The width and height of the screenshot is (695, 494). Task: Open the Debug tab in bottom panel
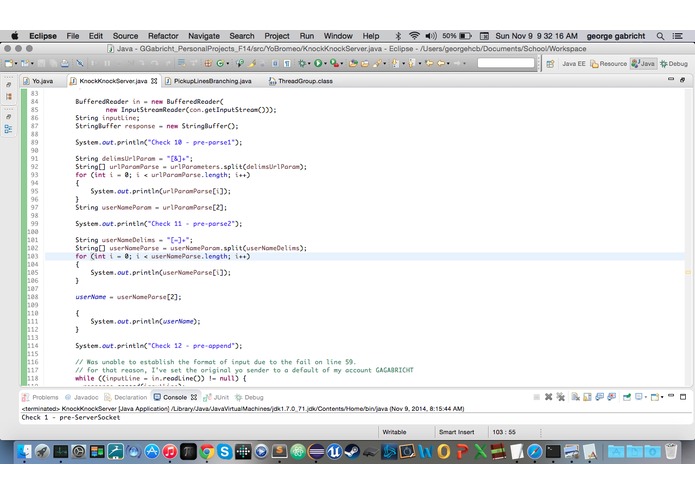(x=249, y=397)
